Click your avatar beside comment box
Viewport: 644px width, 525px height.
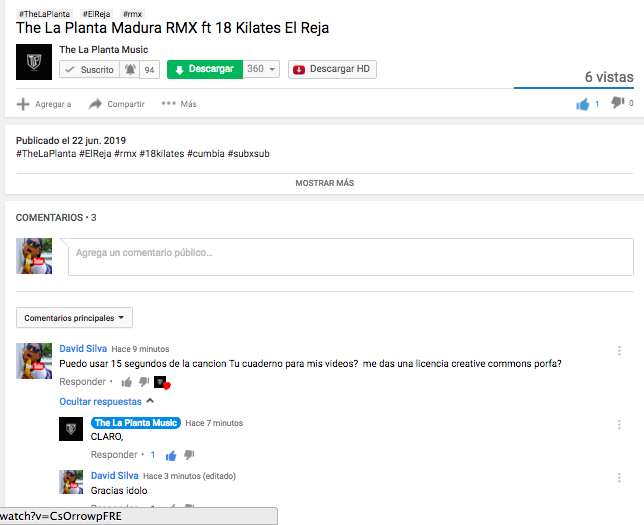coord(34,256)
